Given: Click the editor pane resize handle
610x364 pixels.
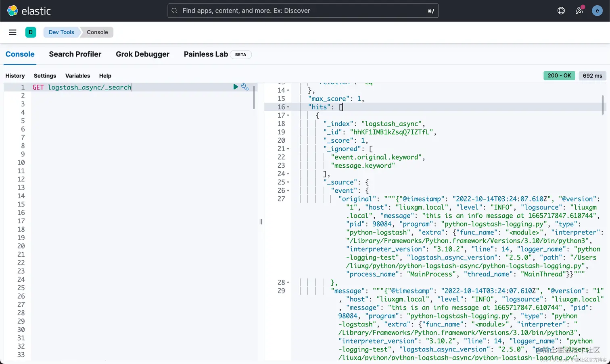Looking at the screenshot, I should coord(261,222).
